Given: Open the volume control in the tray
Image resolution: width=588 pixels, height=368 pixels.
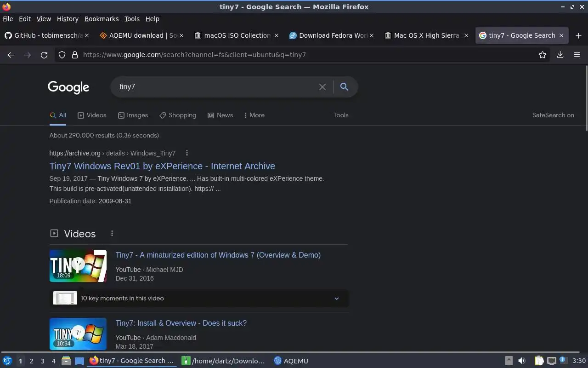Looking at the screenshot, I should click(522, 361).
